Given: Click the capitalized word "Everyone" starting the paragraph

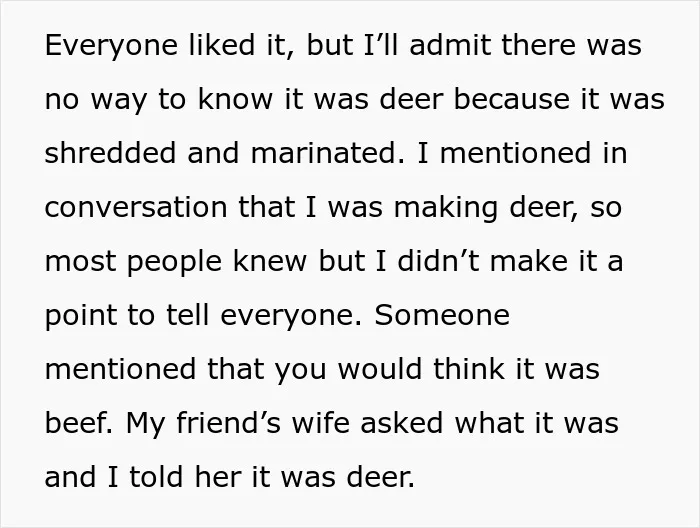Looking at the screenshot, I should (111, 46).
